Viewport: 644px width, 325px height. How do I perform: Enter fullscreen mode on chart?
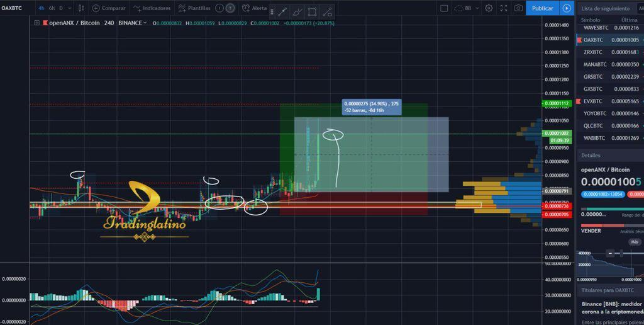(x=503, y=8)
